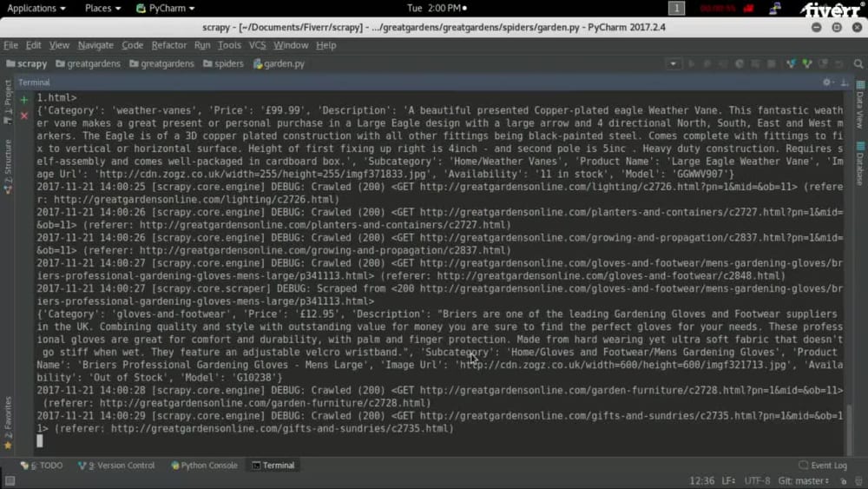Click the spiders breadcrumb folder
The width and height of the screenshot is (868, 489).
223,63
